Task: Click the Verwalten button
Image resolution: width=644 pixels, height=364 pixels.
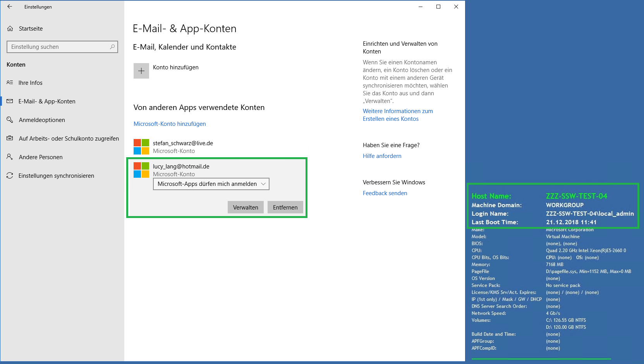Action: [x=246, y=207]
